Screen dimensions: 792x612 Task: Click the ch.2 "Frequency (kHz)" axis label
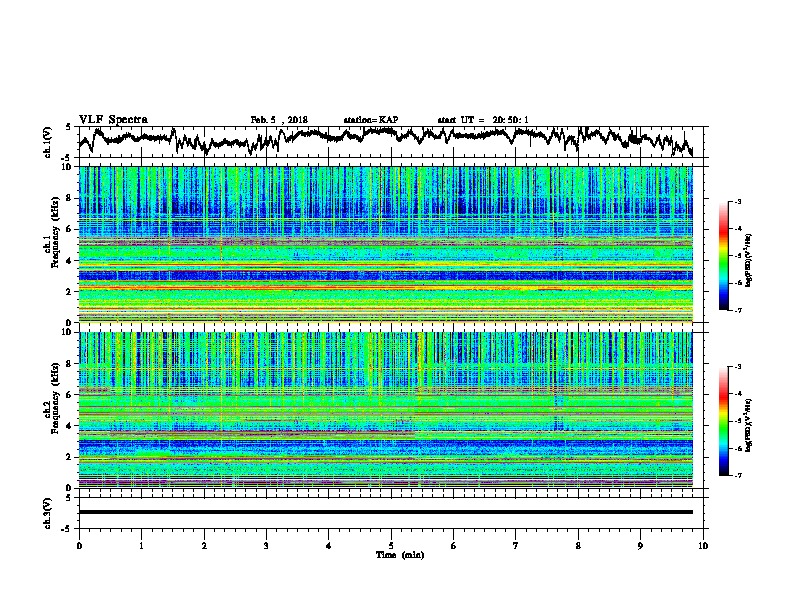click(55, 398)
